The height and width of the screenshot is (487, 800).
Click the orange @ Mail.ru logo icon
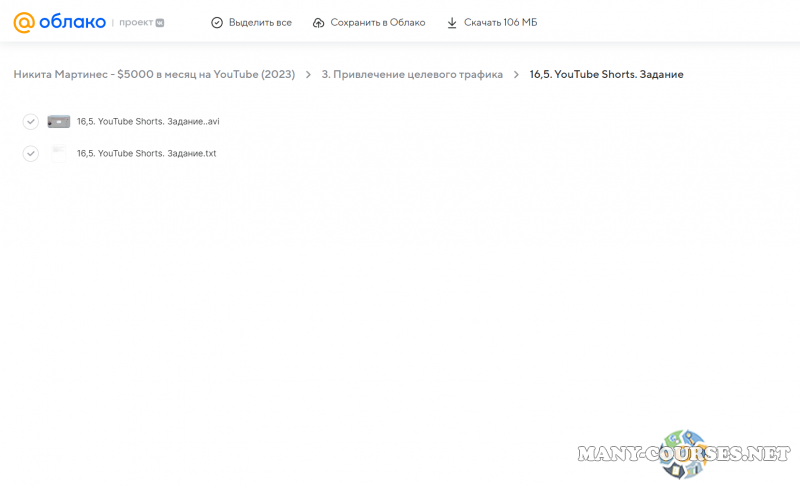click(23, 22)
